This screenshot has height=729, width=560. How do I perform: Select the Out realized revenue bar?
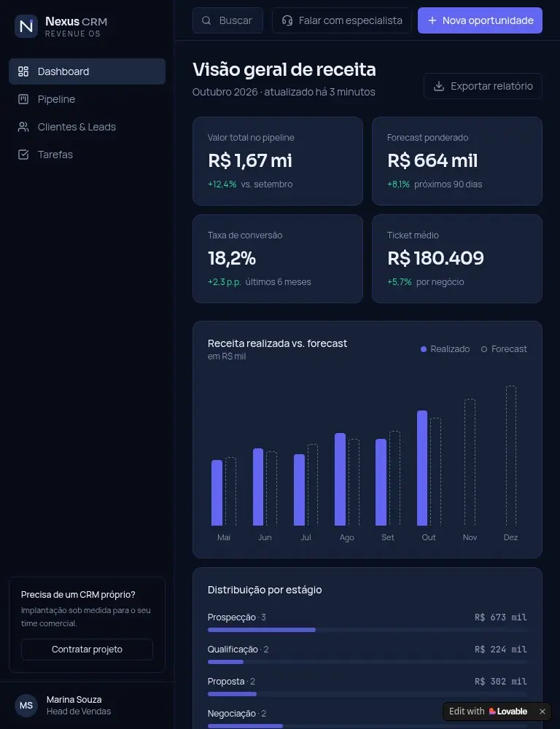tap(422, 468)
